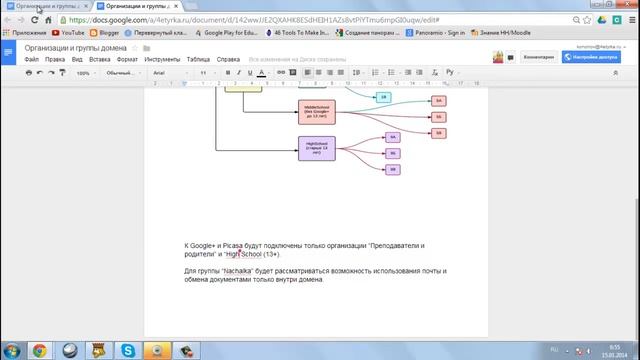Click the document title Организации и группы домена
The image size is (640, 360).
[x=76, y=48]
